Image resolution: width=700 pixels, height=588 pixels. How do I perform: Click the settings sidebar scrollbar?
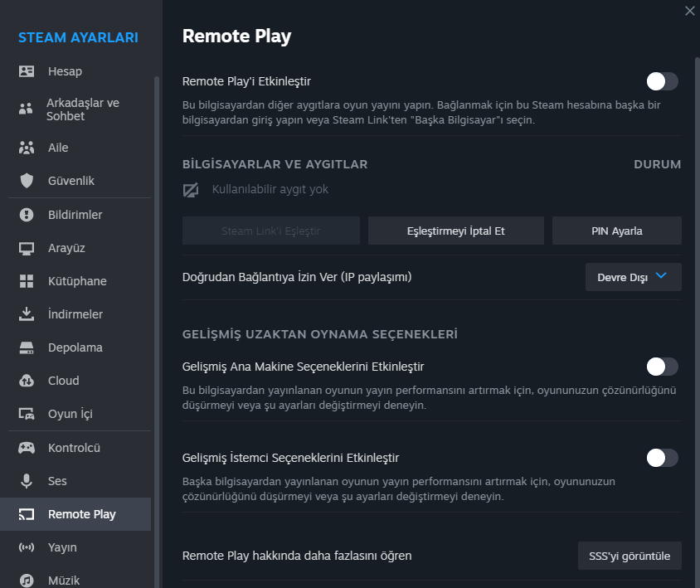tap(156, 332)
